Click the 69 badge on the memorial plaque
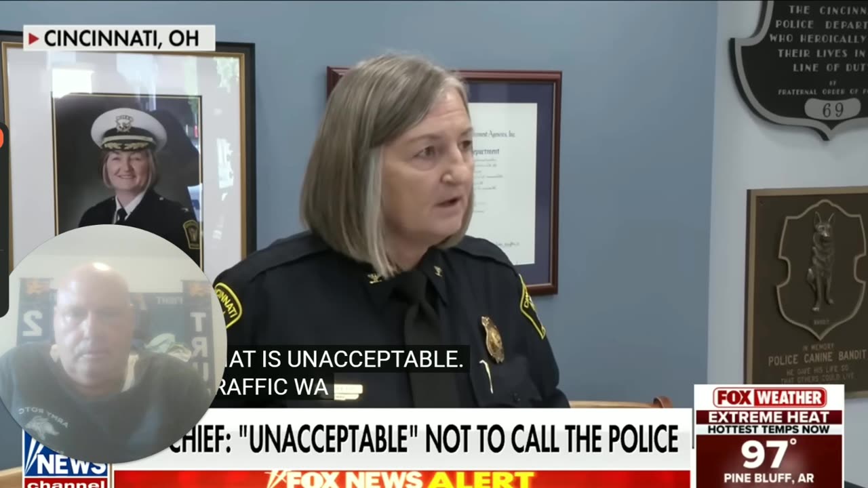The width and height of the screenshot is (868, 488). [832, 108]
